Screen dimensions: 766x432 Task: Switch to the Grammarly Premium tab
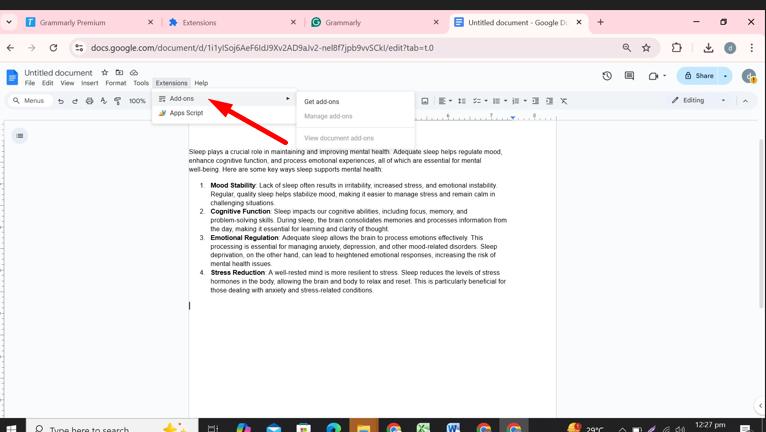point(83,22)
